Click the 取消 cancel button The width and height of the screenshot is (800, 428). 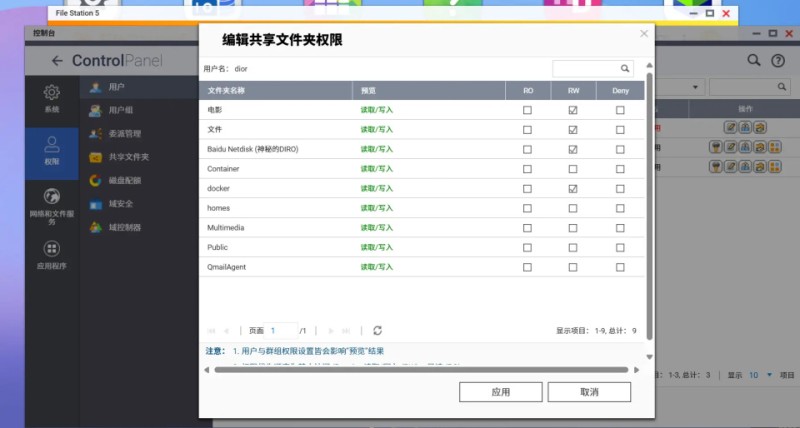click(589, 392)
